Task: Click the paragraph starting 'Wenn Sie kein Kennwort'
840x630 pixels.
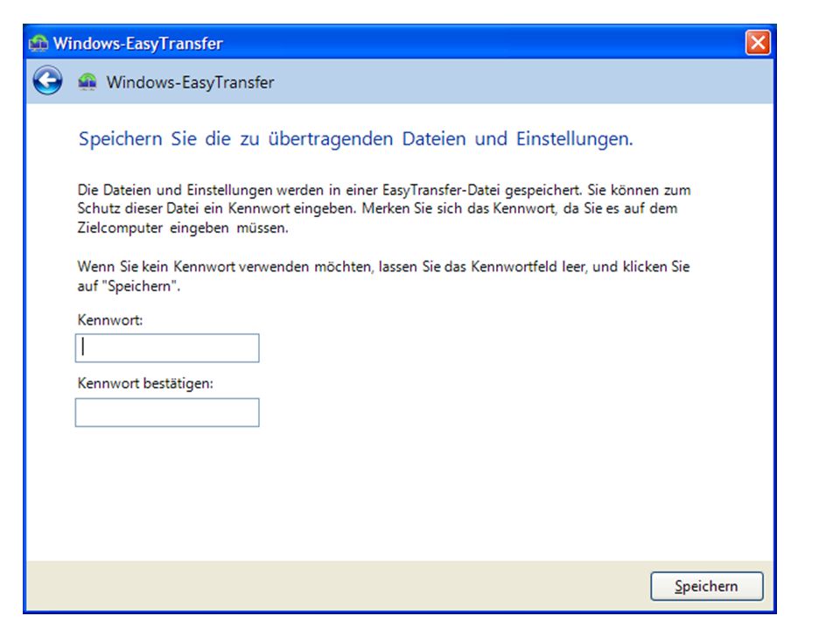Action: tap(383, 276)
